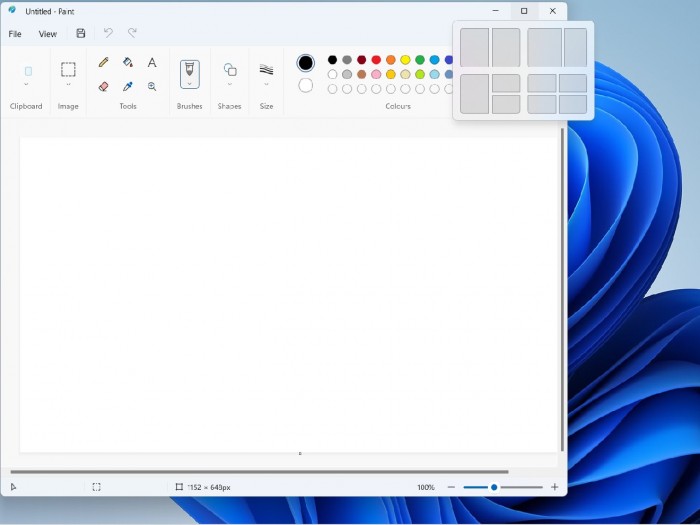Click the Save icon in title bar
The image size is (700, 525).
coord(81,33)
